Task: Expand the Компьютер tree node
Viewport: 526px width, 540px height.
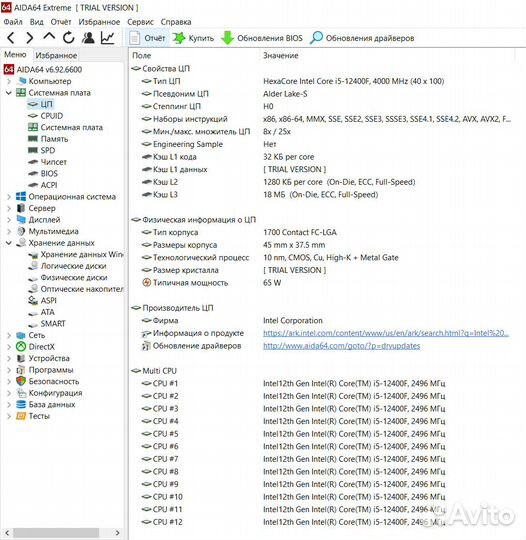Action: click(x=9, y=81)
